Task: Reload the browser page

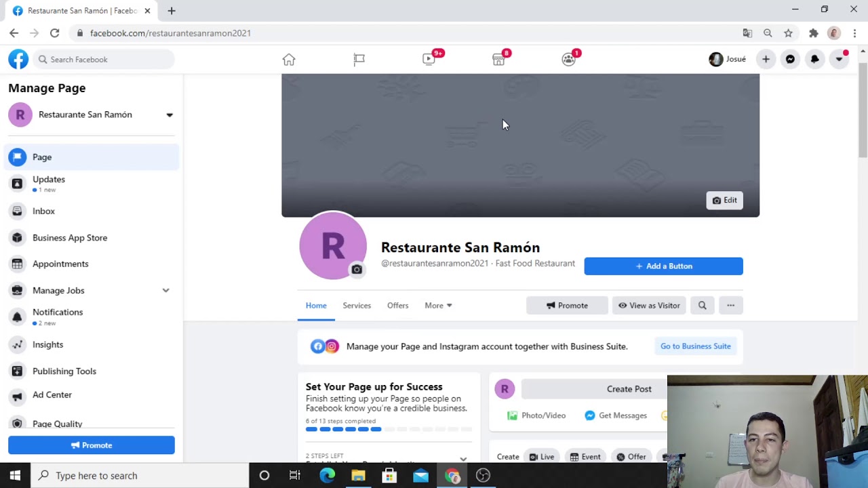Action: click(x=54, y=33)
